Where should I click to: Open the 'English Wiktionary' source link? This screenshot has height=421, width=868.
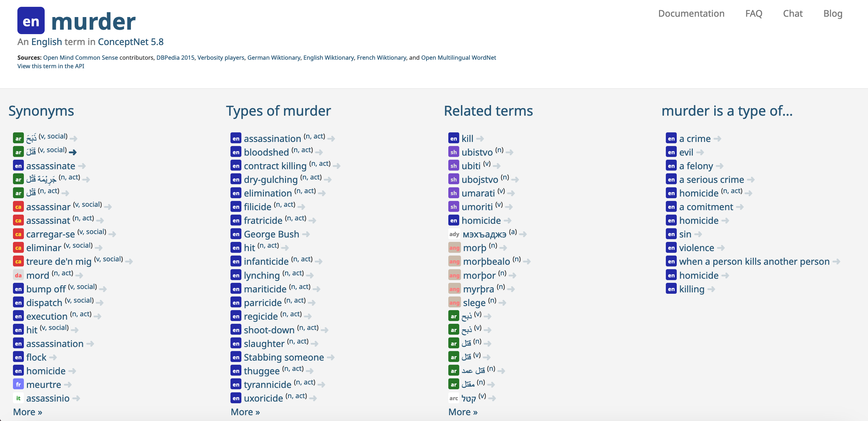[x=328, y=58]
